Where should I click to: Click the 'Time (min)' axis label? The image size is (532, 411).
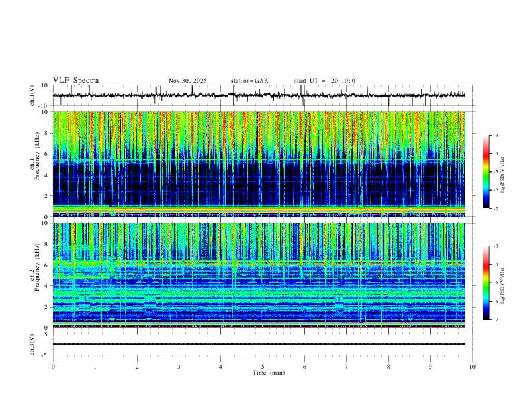point(269,373)
